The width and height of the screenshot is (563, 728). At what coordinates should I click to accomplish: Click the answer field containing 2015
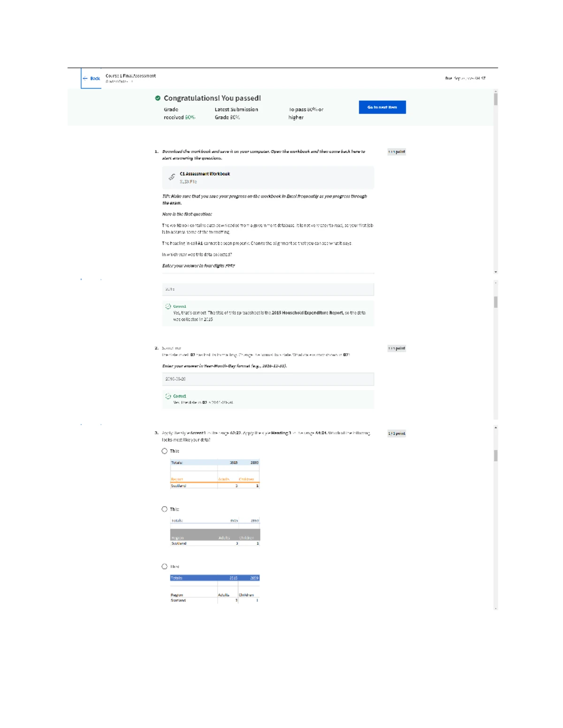[267, 288]
